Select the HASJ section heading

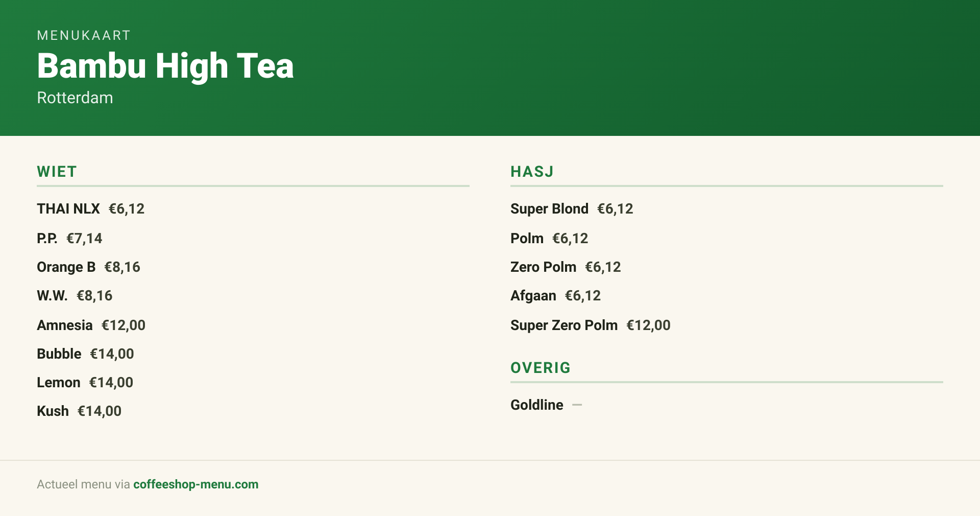click(x=532, y=172)
